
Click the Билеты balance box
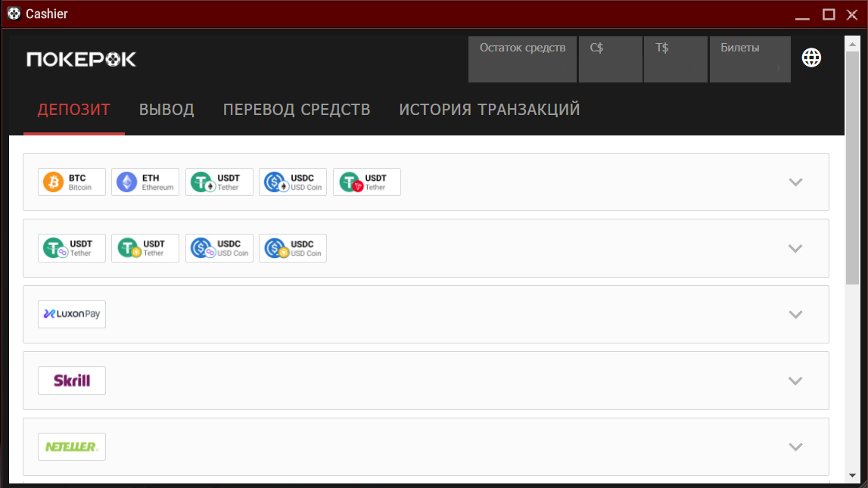[749, 59]
